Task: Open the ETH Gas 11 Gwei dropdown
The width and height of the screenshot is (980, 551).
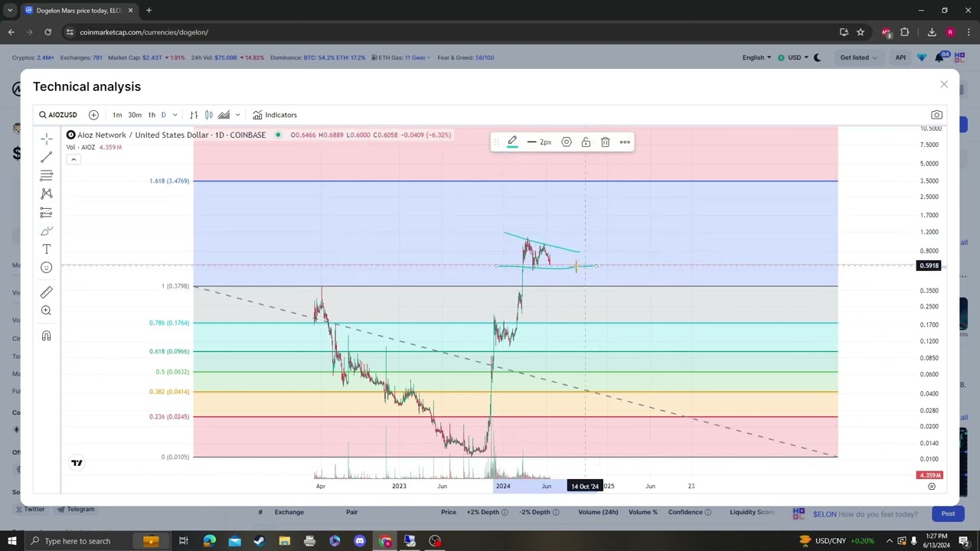Action: [x=400, y=57]
